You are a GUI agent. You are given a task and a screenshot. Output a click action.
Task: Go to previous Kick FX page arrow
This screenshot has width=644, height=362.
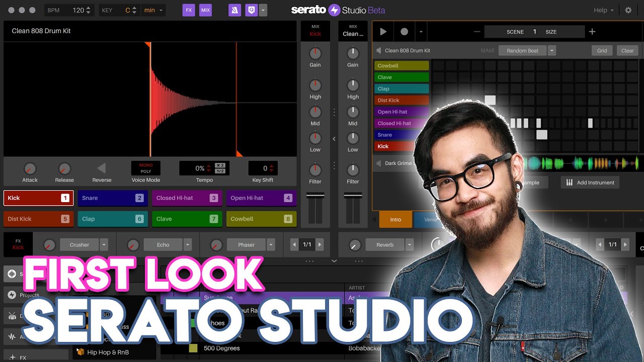pyautogui.click(x=295, y=245)
